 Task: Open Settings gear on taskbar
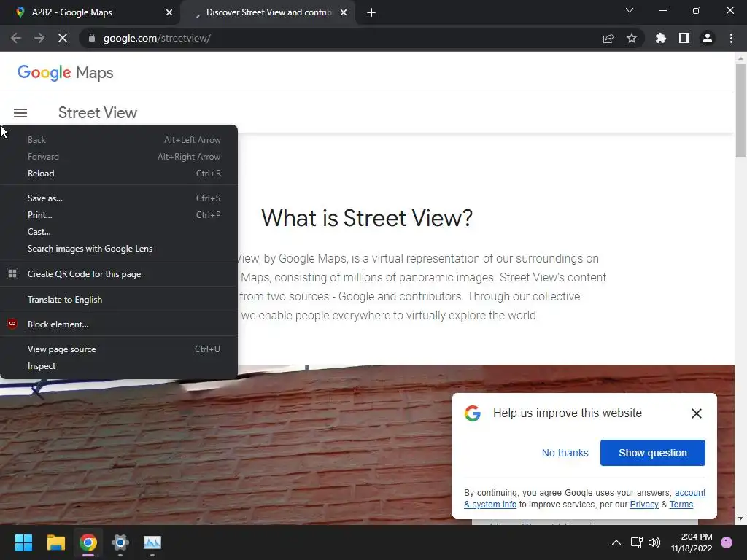click(x=120, y=542)
